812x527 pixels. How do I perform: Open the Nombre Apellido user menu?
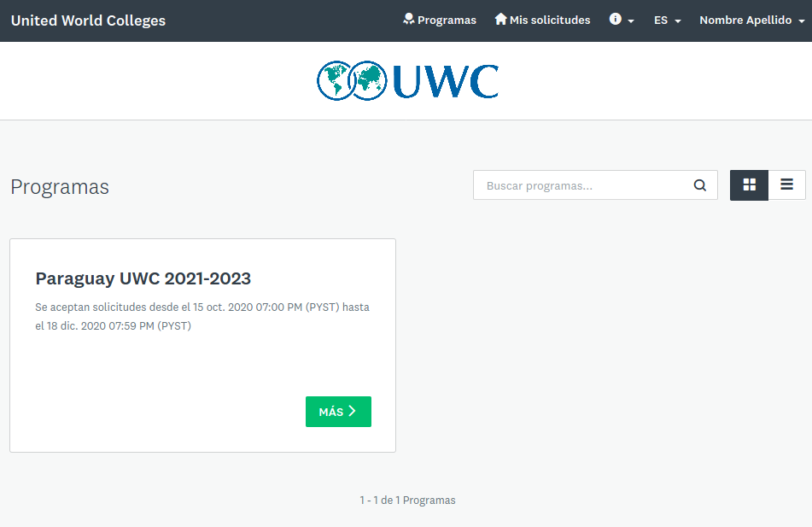pyautogui.click(x=752, y=20)
